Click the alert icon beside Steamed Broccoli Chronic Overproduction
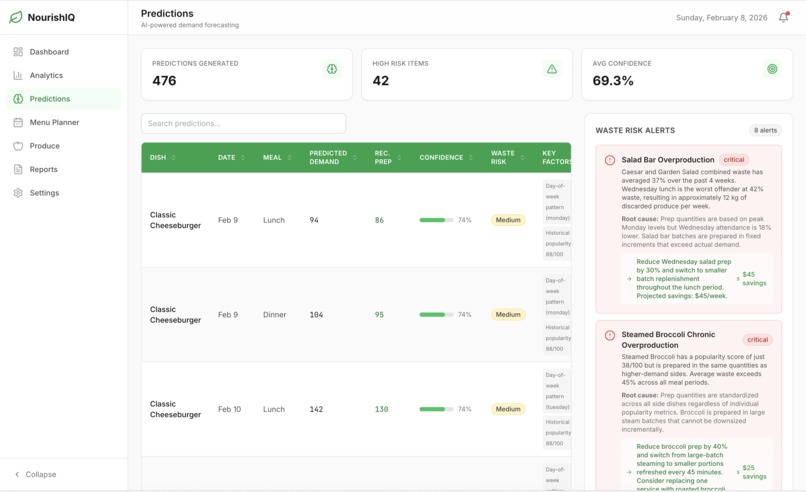This screenshot has width=806, height=492. [610, 335]
